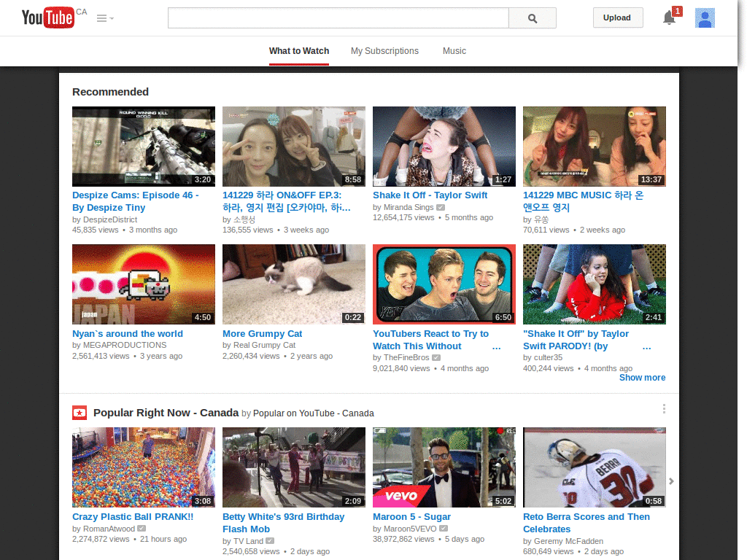
Task: Focus the search input field
Action: click(338, 18)
